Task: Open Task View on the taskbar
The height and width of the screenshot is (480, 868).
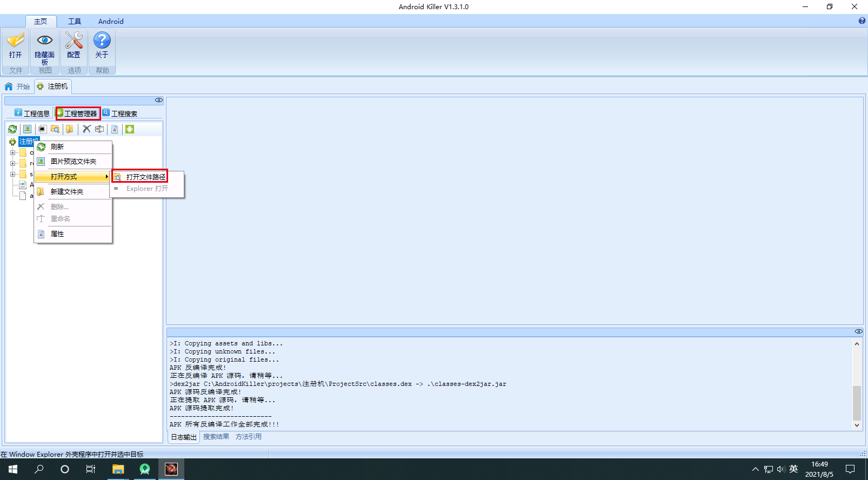Action: (91, 469)
